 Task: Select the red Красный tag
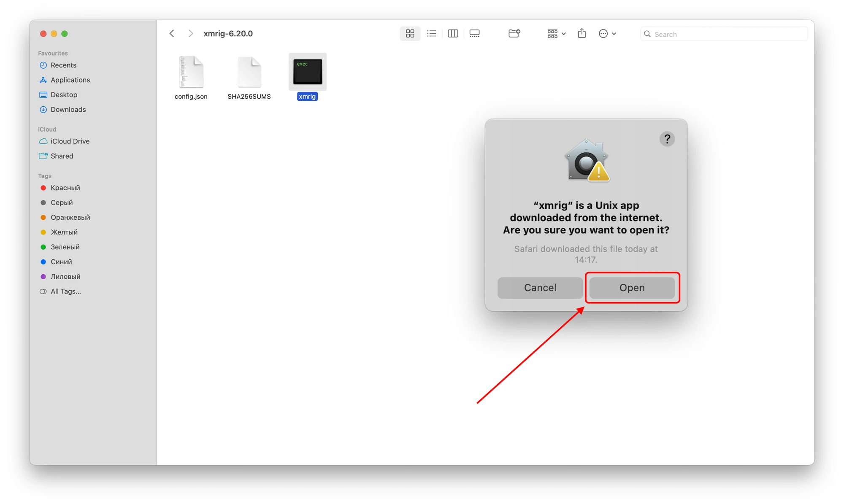(x=65, y=188)
